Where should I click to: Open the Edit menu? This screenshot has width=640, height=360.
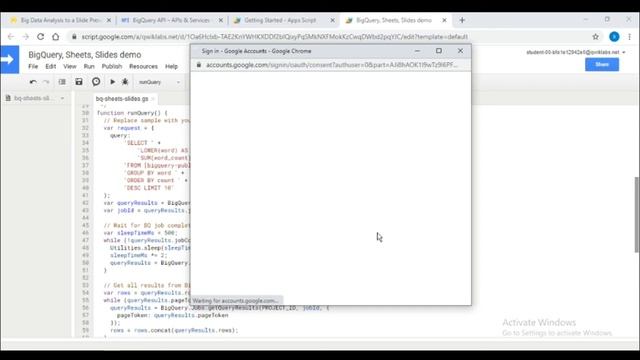(x=51, y=67)
